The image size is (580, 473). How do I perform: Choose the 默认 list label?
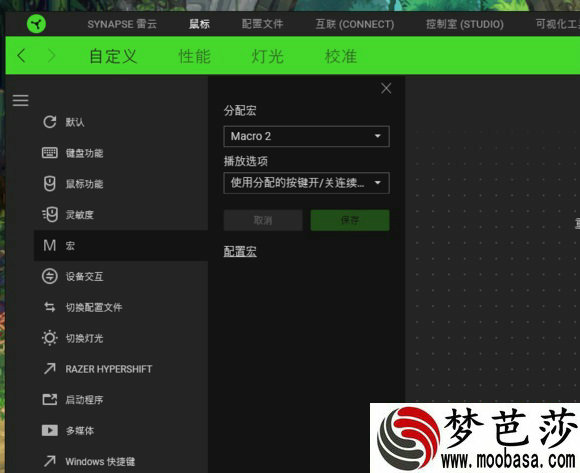tap(75, 122)
